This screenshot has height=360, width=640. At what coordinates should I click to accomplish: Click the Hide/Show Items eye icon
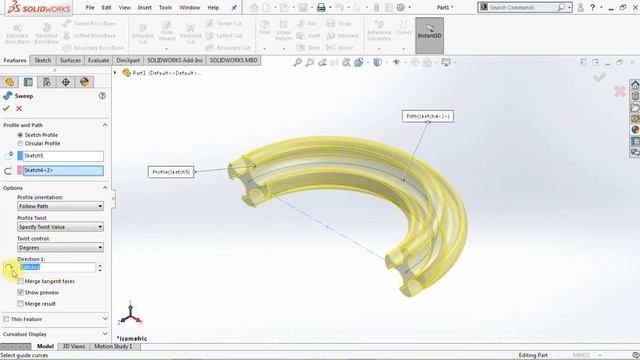click(x=396, y=62)
